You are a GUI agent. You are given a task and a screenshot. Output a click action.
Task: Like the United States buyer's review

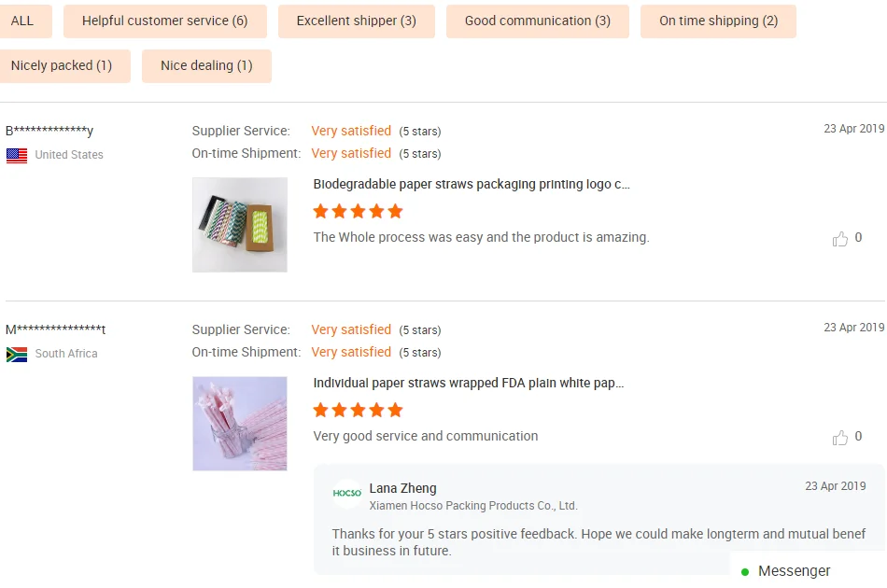click(840, 239)
